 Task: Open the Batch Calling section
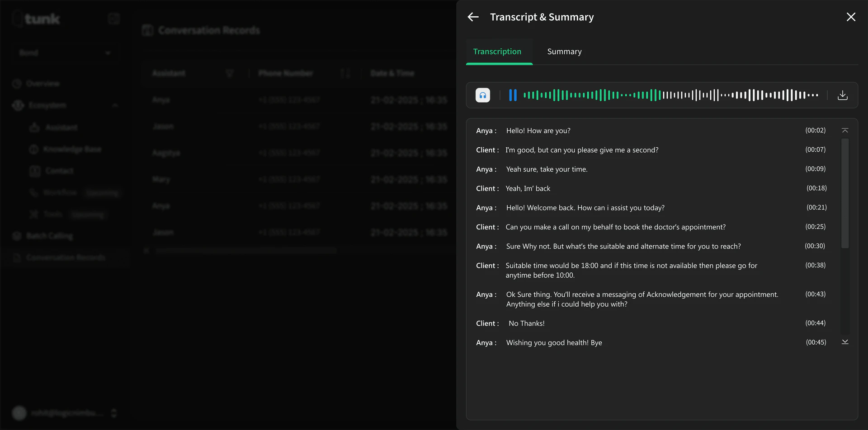pyautogui.click(x=49, y=235)
